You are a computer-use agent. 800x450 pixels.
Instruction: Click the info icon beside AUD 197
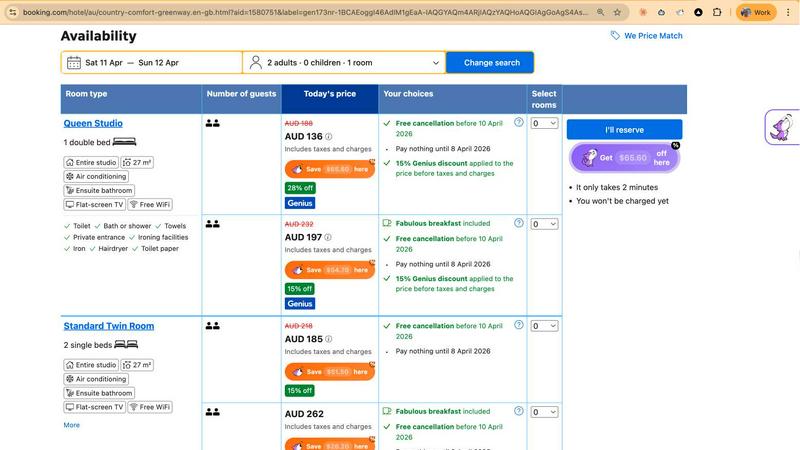coord(329,238)
